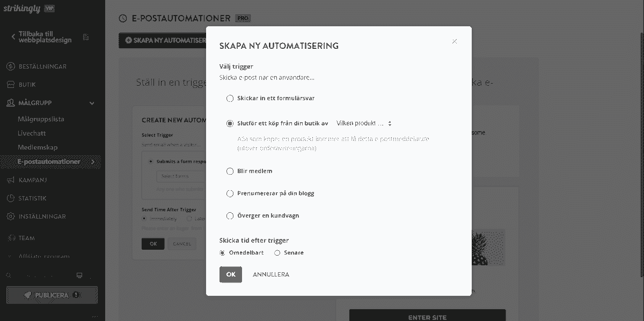Screen dimensions: 644x321
Task: Collapse the Målgrupp section chevron
Action: 92,103
